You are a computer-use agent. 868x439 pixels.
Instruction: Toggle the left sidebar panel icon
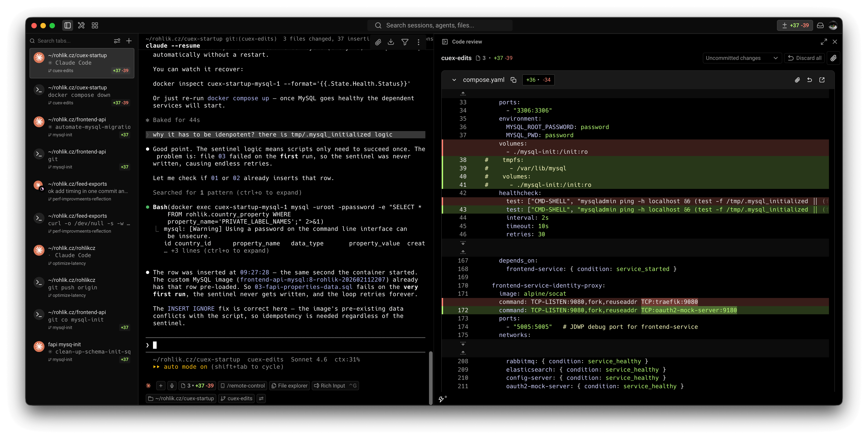(67, 25)
